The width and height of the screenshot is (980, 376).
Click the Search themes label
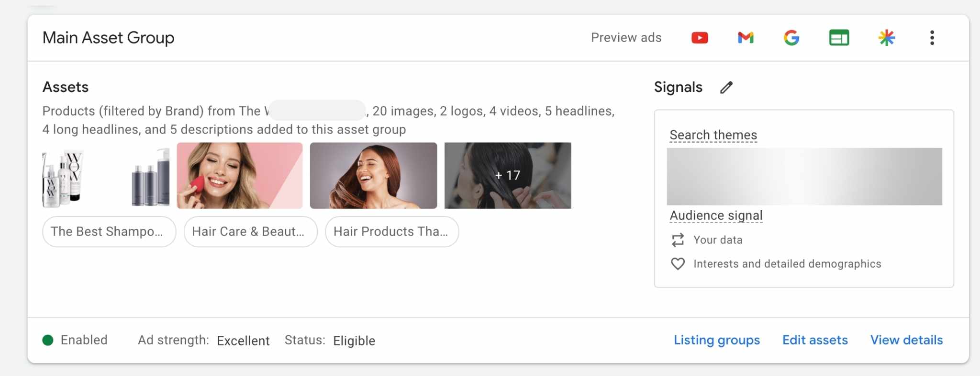[713, 135]
